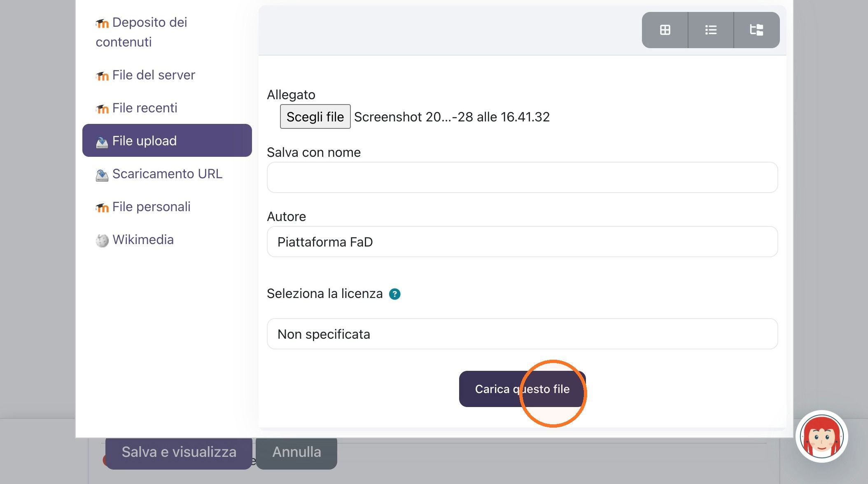Focus the Salva con nome field
The width and height of the screenshot is (868, 484).
[522, 177]
